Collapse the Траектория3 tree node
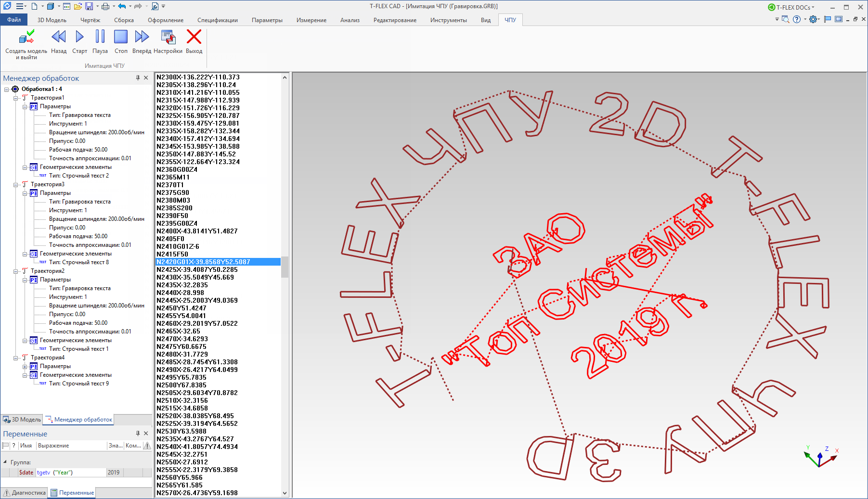868x499 pixels. pyautogui.click(x=16, y=185)
